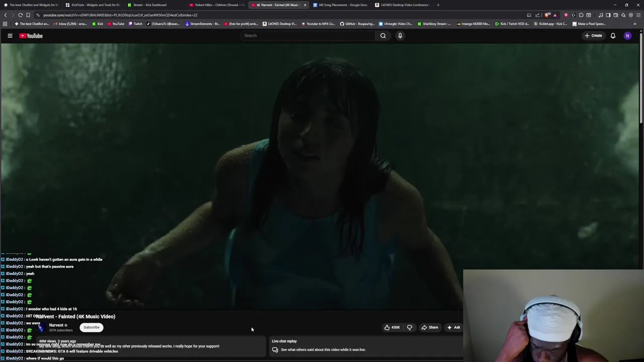
Task: Select chat message 'yeah but that's passive aura'
Action: pyautogui.click(x=50, y=266)
